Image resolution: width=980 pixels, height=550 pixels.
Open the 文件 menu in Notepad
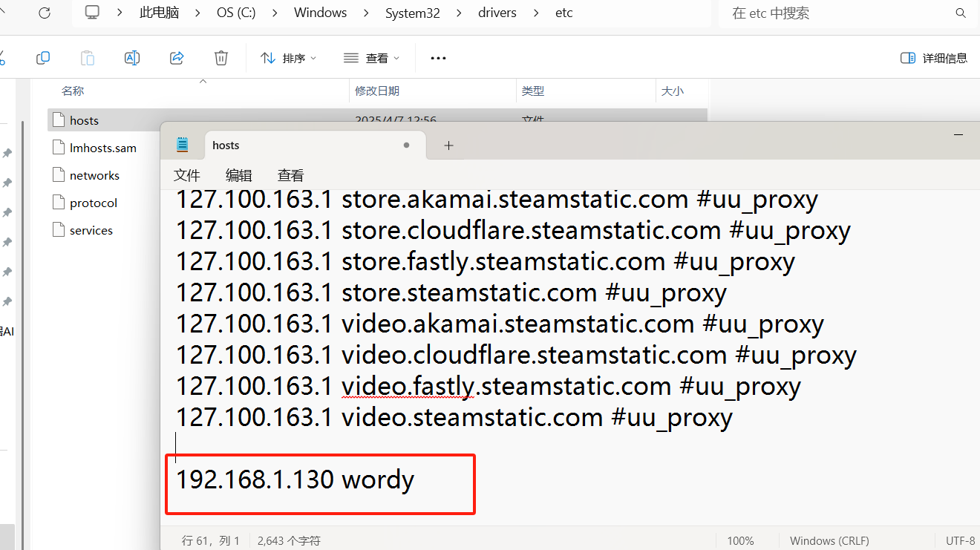[x=187, y=175]
